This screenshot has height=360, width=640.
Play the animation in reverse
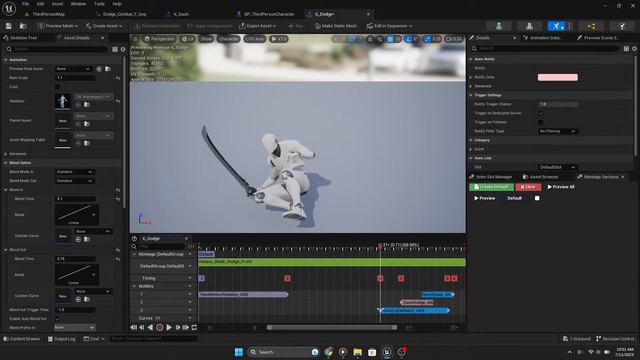coord(150,327)
